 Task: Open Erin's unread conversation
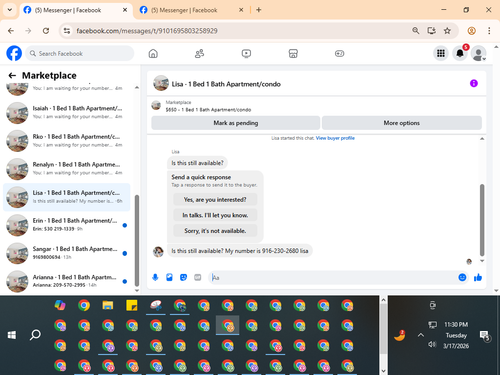pos(66,225)
